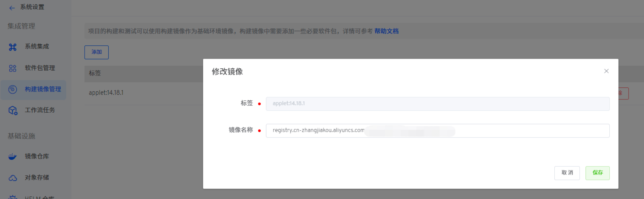Click 取消 to cancel the dialog
644x199 pixels.
567,173
